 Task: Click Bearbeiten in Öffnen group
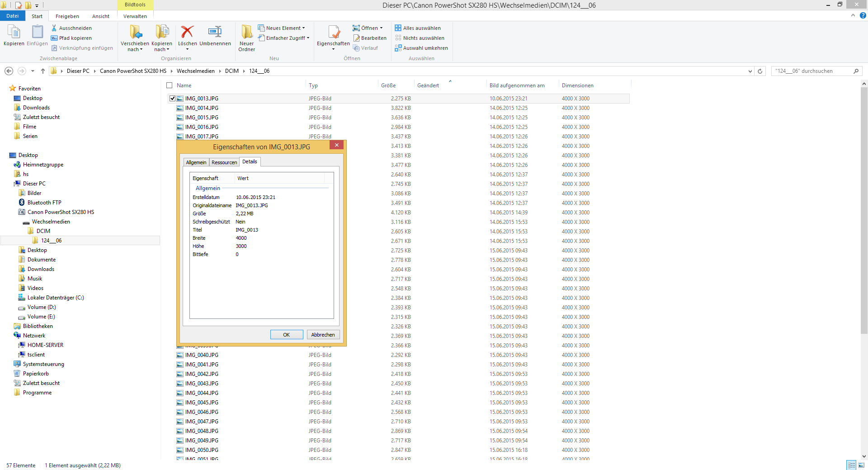click(x=370, y=38)
